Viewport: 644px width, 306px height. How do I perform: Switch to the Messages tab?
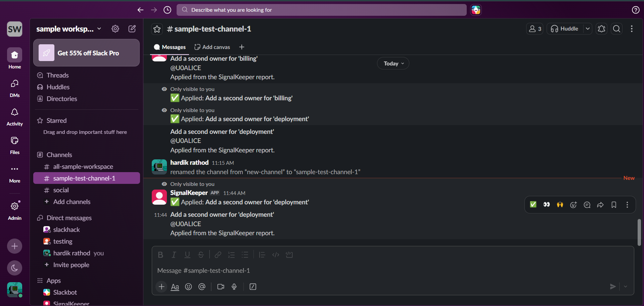(170, 47)
